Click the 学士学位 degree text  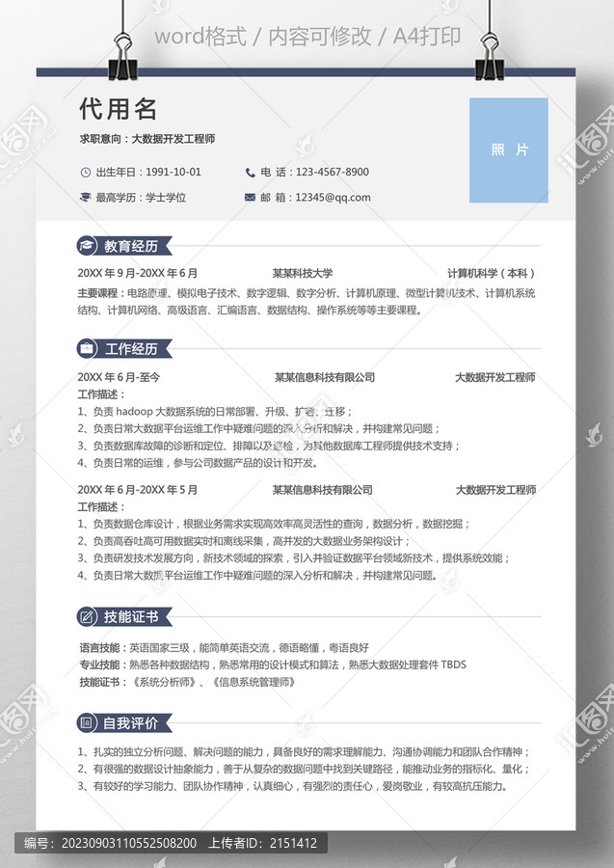(166, 198)
